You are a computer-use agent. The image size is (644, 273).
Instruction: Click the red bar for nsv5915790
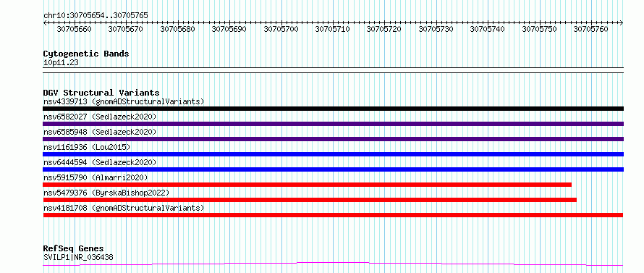(308, 185)
